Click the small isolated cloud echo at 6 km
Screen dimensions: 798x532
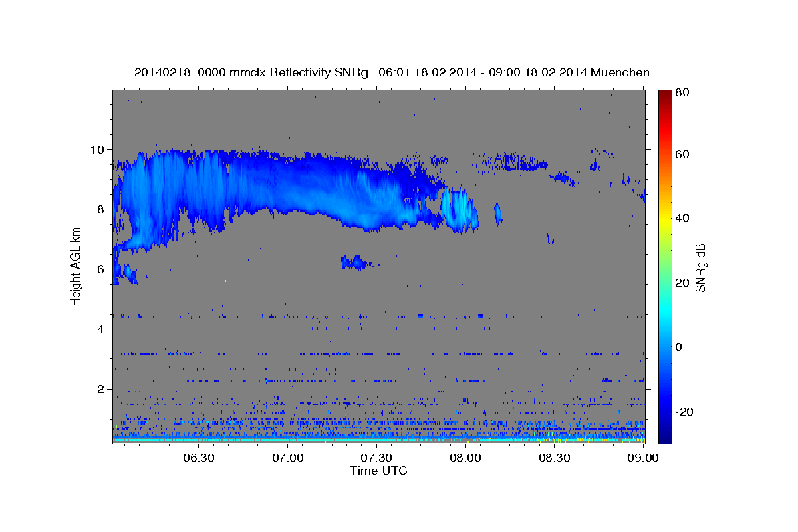pyautogui.click(x=354, y=263)
